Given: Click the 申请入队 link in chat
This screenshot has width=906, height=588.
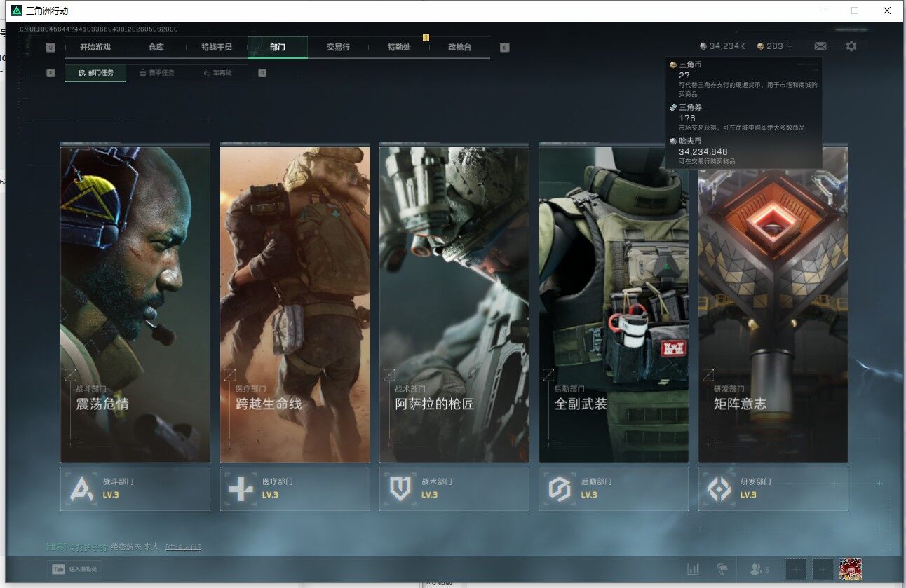Looking at the screenshot, I should (183, 547).
